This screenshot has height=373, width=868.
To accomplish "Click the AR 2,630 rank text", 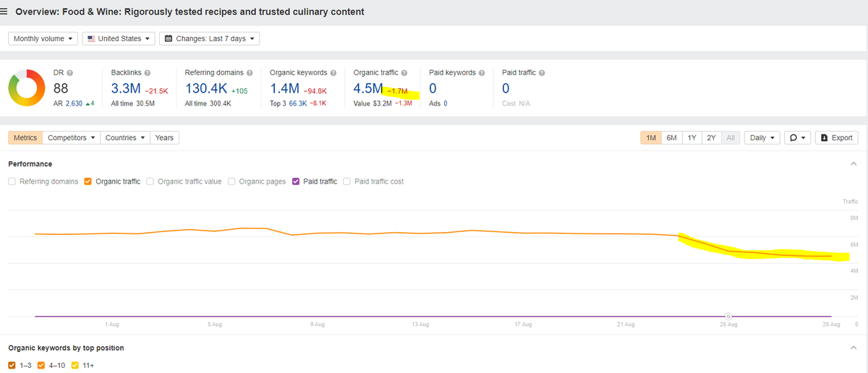I will pos(69,103).
